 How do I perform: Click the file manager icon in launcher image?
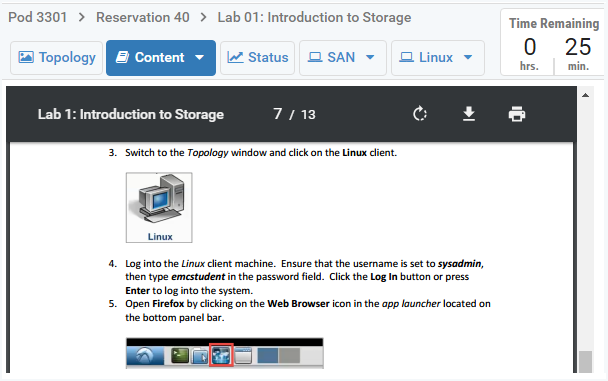coord(200,356)
